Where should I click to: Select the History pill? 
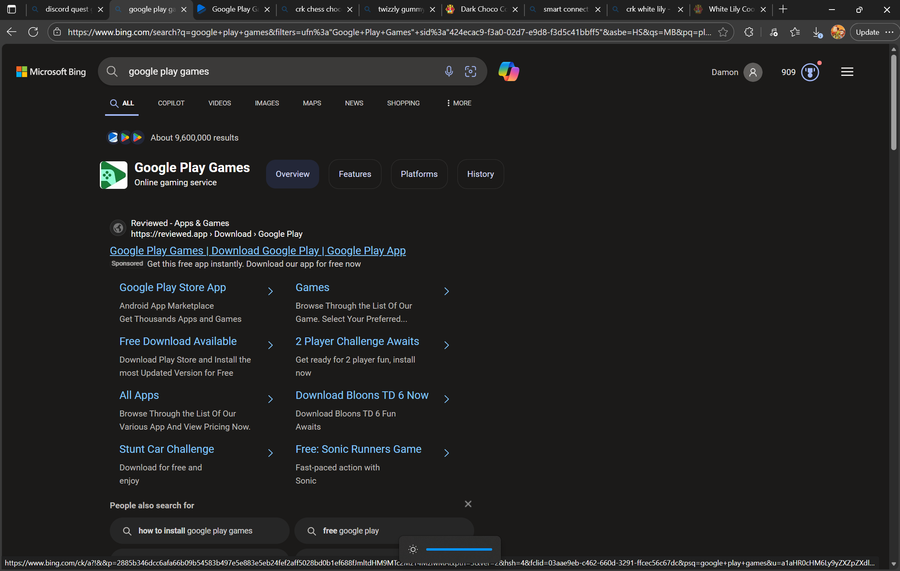coord(480,174)
